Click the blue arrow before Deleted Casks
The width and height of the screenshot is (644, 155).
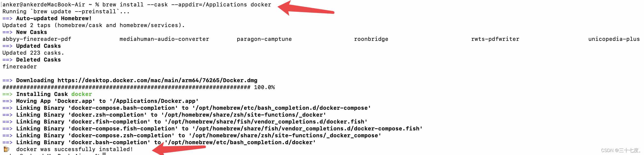pyautogui.click(x=7, y=60)
